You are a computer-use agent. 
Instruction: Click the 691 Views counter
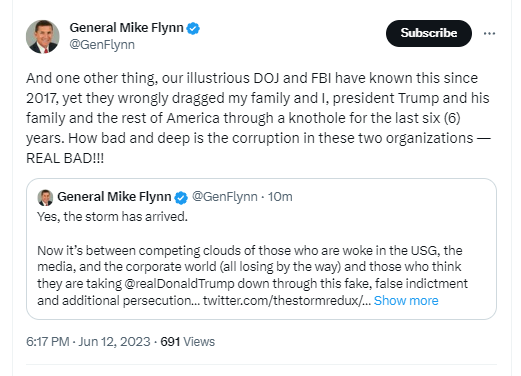pos(188,342)
